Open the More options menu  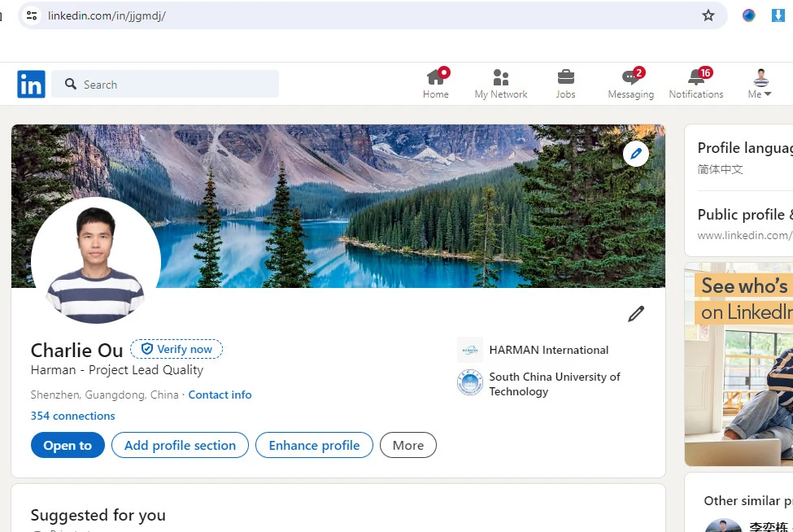point(407,445)
